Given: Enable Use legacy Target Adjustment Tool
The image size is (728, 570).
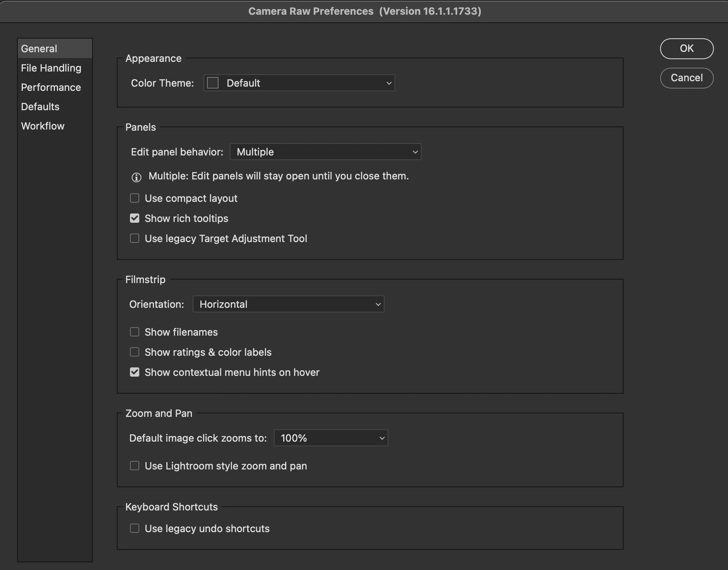Looking at the screenshot, I should pyautogui.click(x=135, y=238).
